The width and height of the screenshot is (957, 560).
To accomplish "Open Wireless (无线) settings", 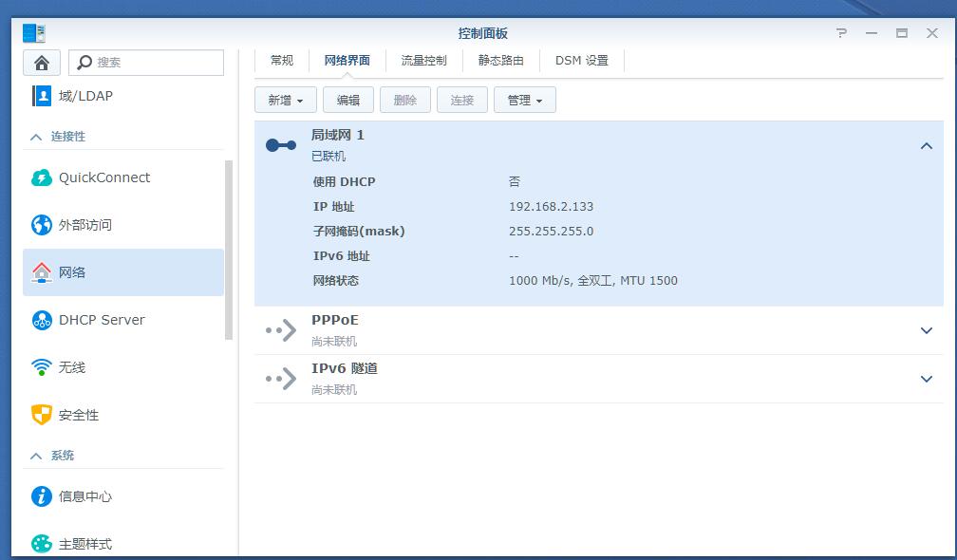I will (72, 367).
